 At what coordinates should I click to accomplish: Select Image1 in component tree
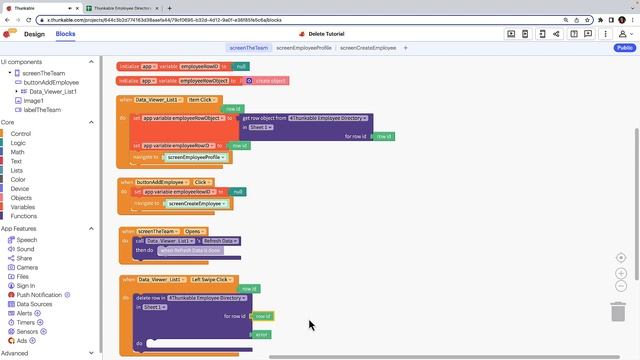tap(33, 101)
